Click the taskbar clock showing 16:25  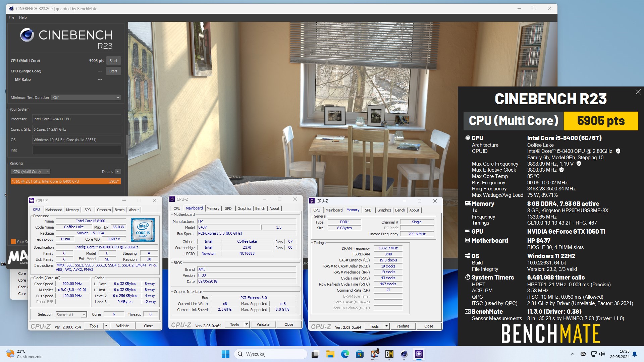620,354
